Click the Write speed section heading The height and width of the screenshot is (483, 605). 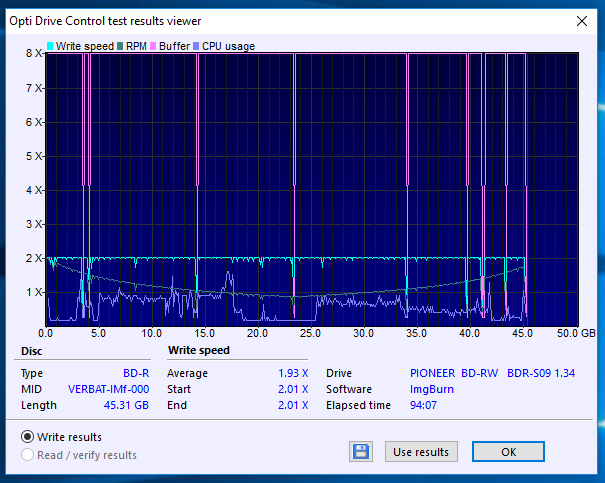(x=199, y=350)
